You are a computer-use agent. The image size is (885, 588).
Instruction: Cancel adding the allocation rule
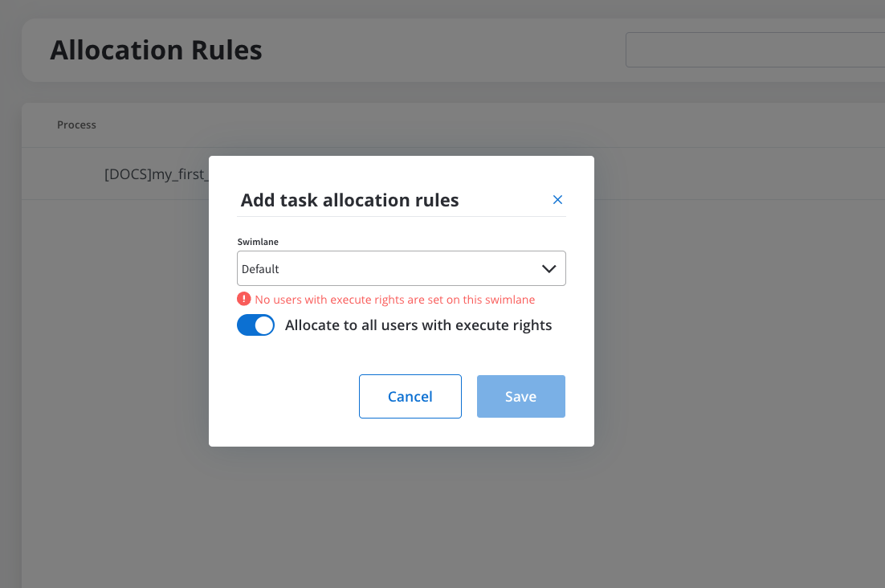click(x=410, y=396)
